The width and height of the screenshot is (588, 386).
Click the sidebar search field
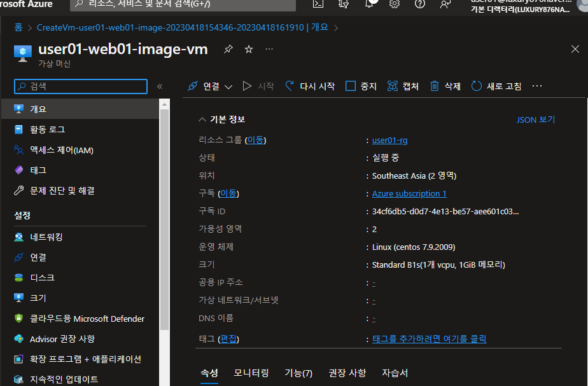(x=81, y=86)
